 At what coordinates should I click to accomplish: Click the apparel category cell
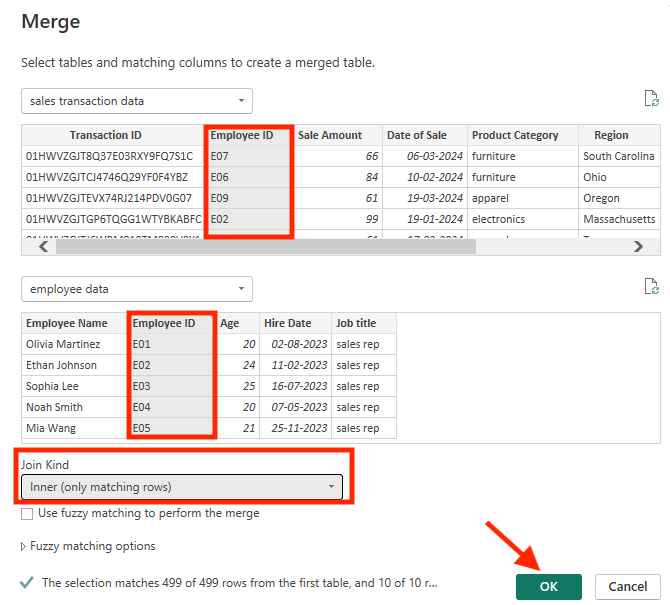[x=523, y=198]
